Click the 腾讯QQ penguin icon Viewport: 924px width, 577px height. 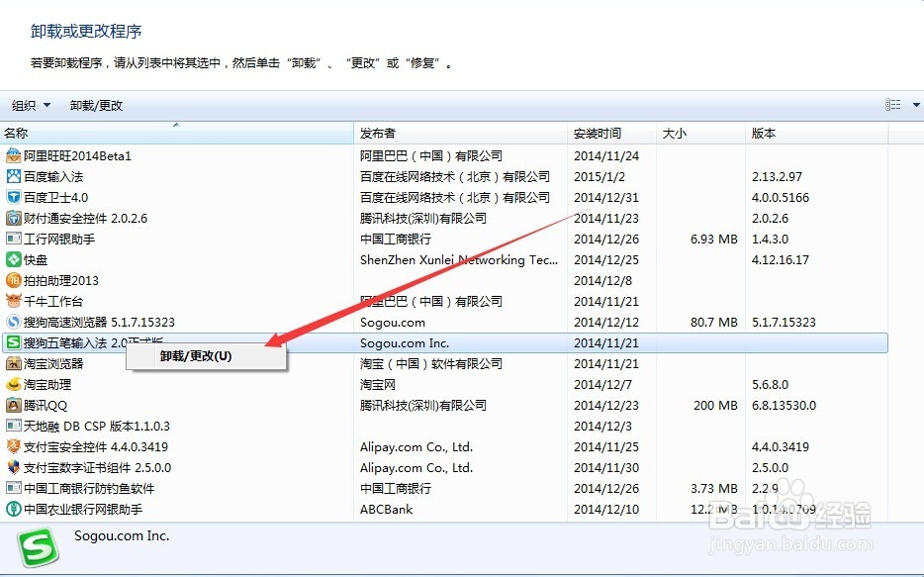(13, 405)
